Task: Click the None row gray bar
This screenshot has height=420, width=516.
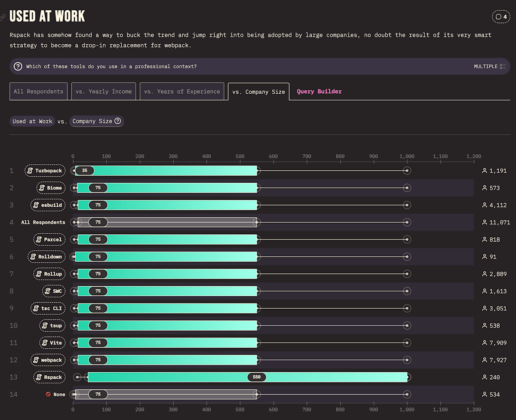Action: pos(166,394)
